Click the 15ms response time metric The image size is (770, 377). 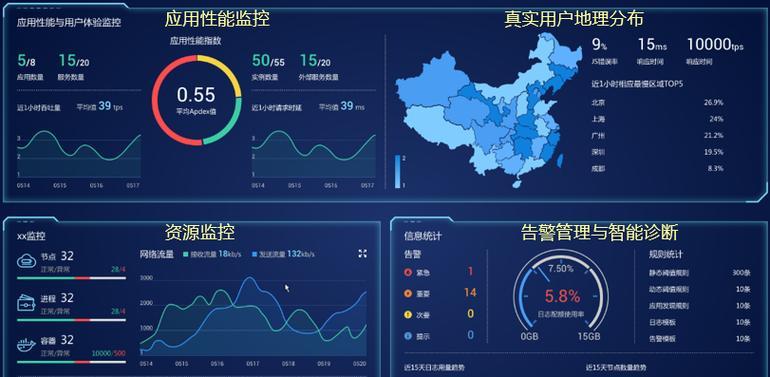(x=652, y=51)
